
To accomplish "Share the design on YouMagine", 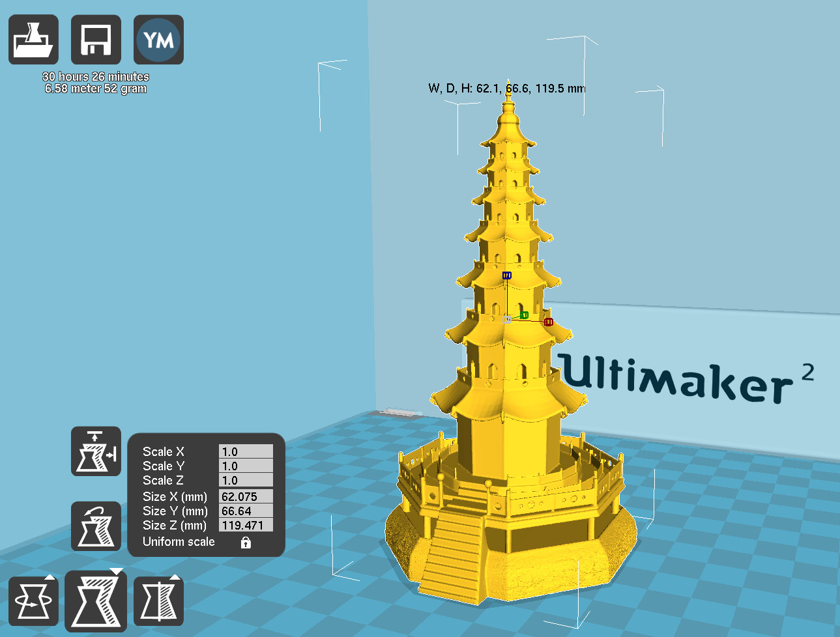I will pos(158,40).
